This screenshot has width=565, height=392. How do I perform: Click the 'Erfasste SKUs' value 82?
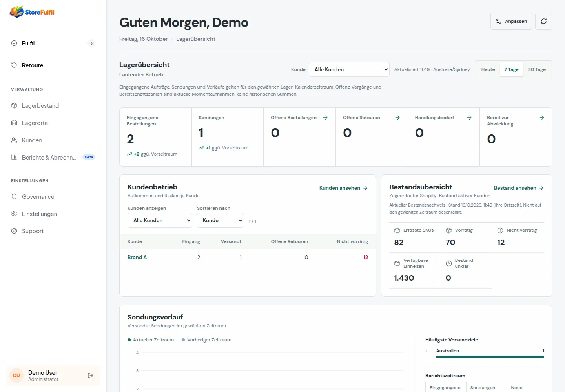(x=399, y=242)
